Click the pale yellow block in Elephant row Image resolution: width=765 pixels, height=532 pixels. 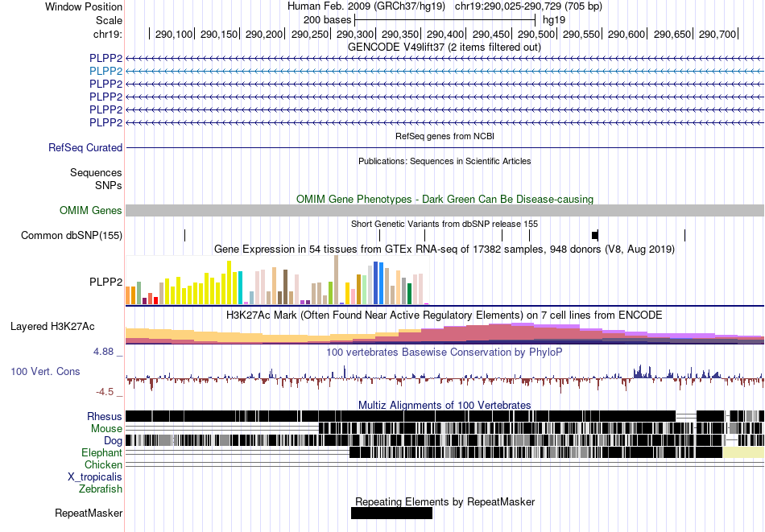(x=743, y=452)
